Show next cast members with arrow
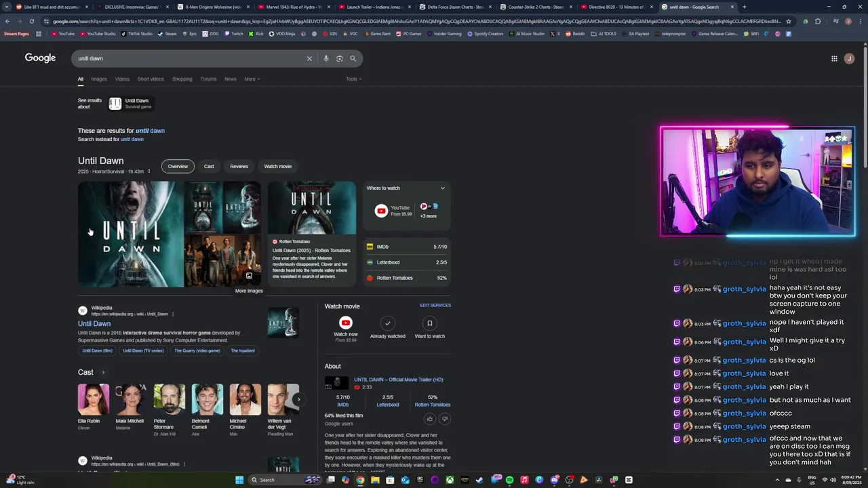 298,399
